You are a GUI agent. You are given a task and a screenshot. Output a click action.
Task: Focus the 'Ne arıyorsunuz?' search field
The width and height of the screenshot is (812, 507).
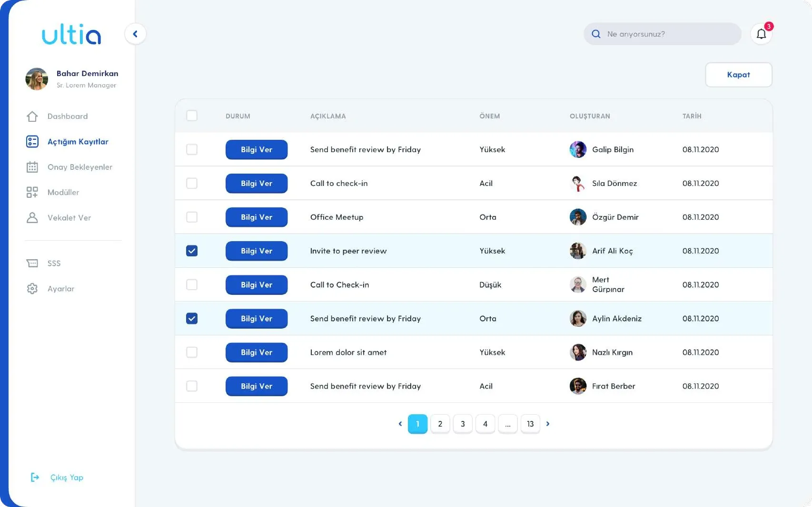(x=662, y=34)
